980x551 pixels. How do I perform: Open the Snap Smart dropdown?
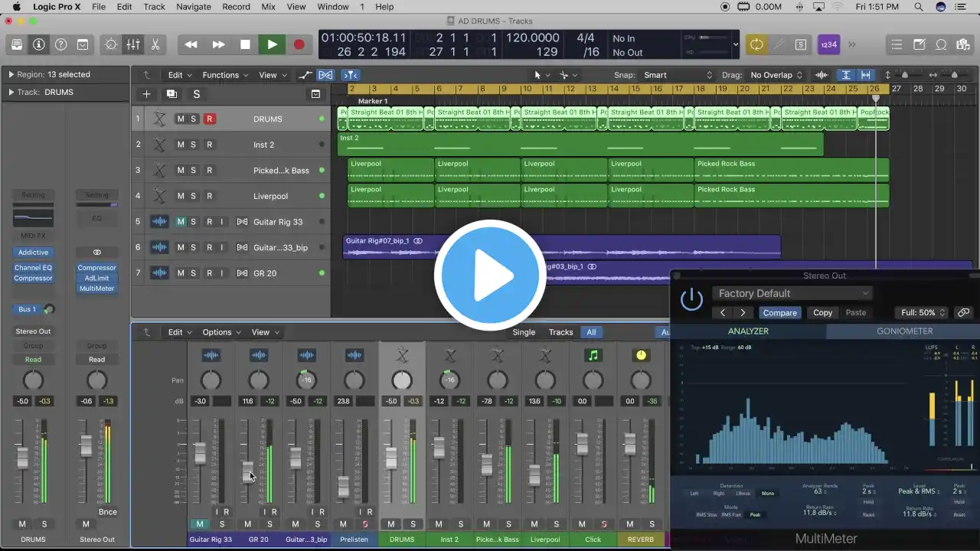[x=678, y=75]
